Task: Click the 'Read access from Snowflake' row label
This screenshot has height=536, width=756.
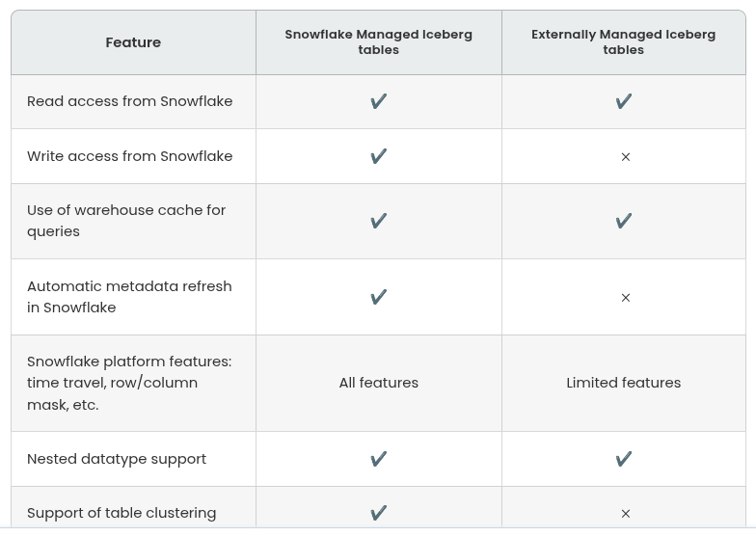Action: click(130, 101)
